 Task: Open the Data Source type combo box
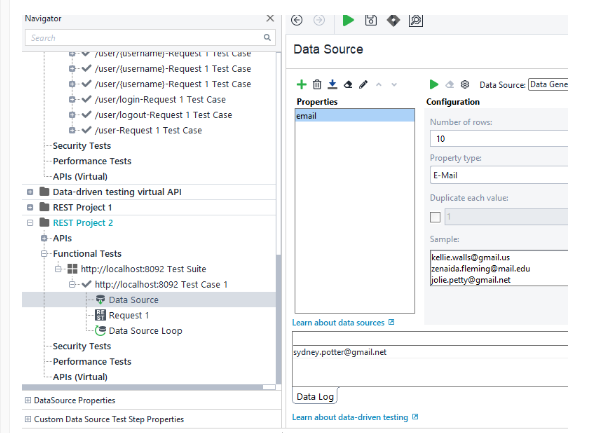548,85
